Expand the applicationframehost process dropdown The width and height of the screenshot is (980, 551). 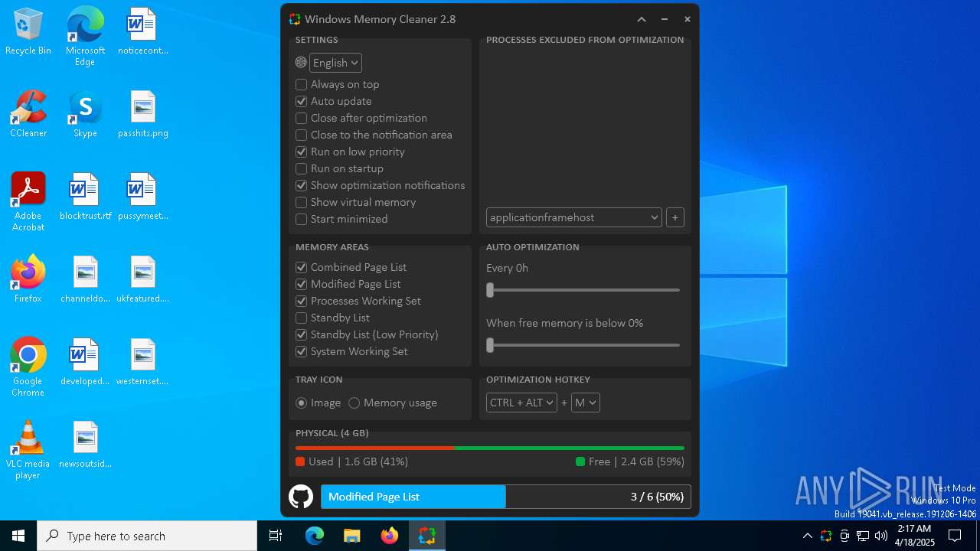tap(573, 217)
